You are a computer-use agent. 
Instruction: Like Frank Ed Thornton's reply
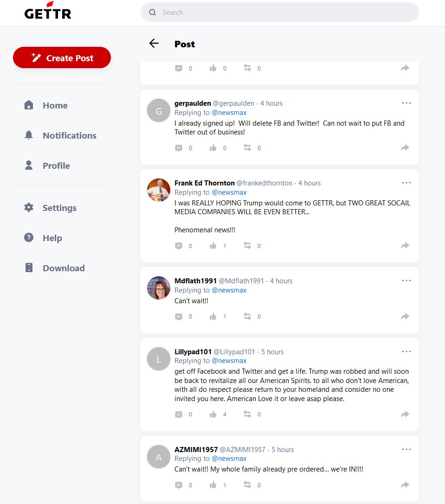213,246
